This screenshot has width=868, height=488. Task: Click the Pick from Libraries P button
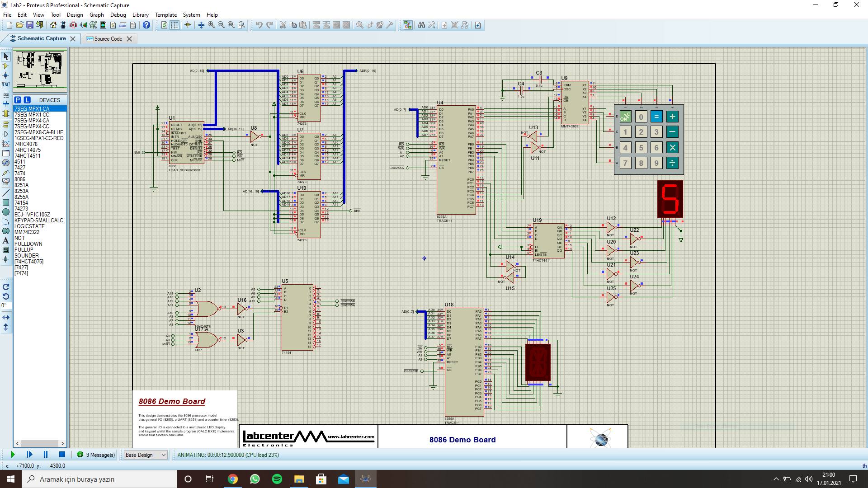18,100
